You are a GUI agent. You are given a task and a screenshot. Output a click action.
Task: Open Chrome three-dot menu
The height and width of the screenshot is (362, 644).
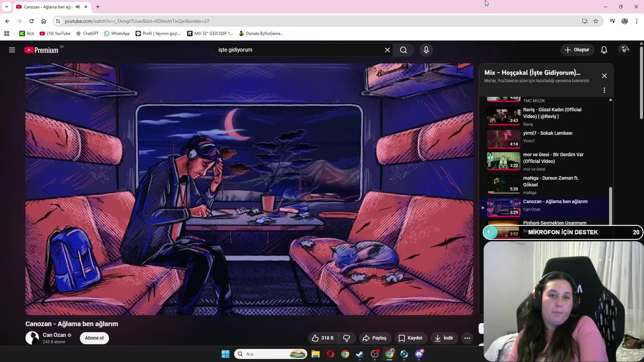[x=637, y=21]
